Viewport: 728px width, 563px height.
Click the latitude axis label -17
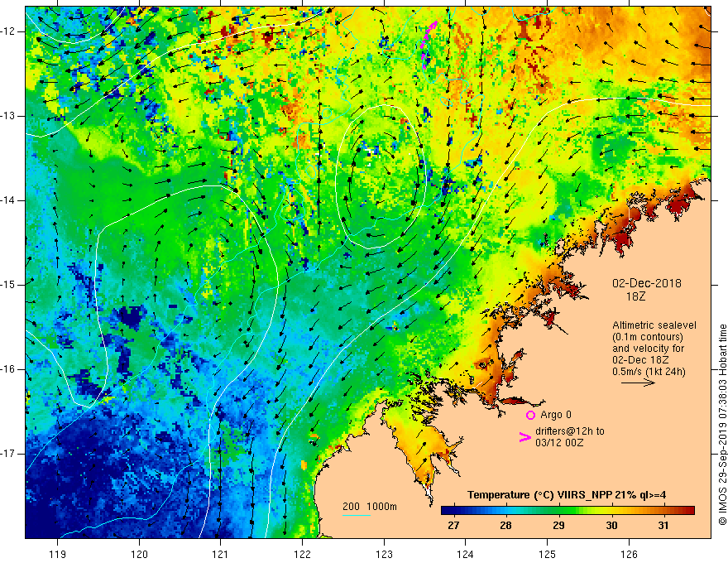pyautogui.click(x=8, y=454)
